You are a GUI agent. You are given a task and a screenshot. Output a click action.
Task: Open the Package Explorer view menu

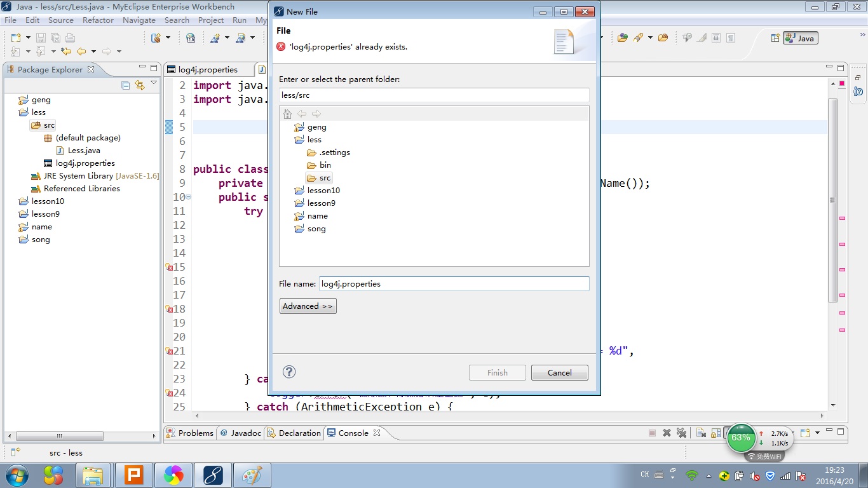(154, 83)
